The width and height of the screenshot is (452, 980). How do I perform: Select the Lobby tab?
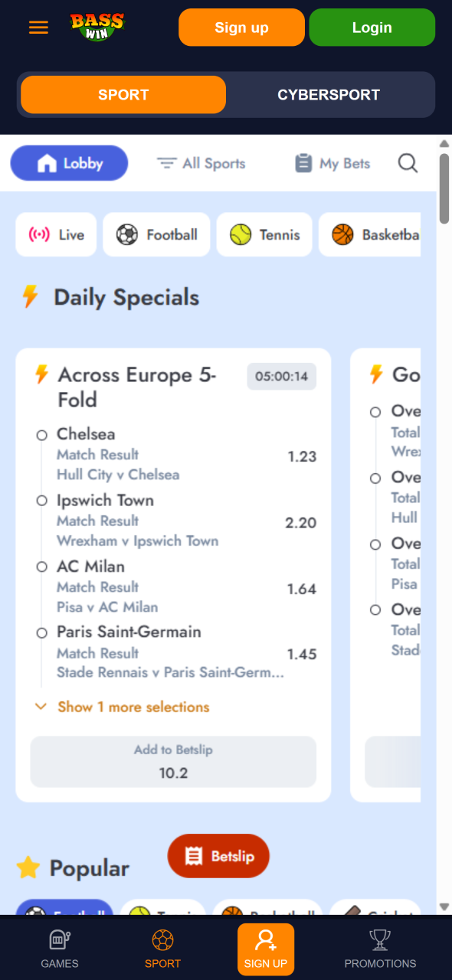pos(69,163)
